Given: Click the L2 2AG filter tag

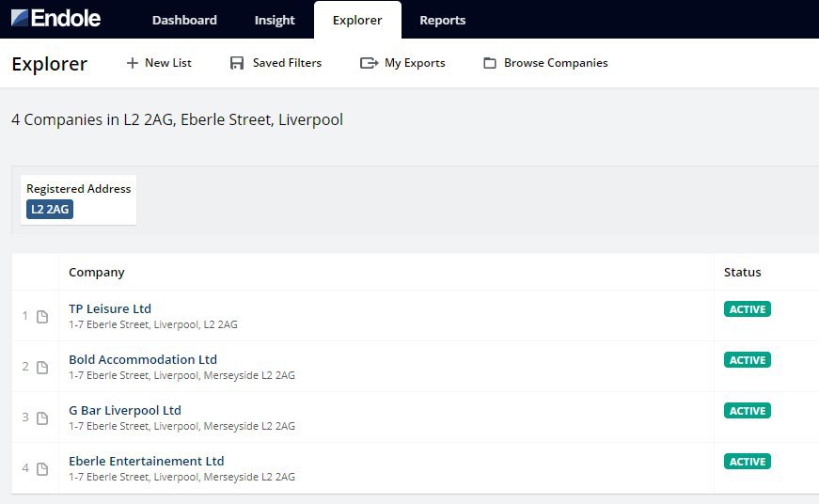Looking at the screenshot, I should tap(50, 209).
